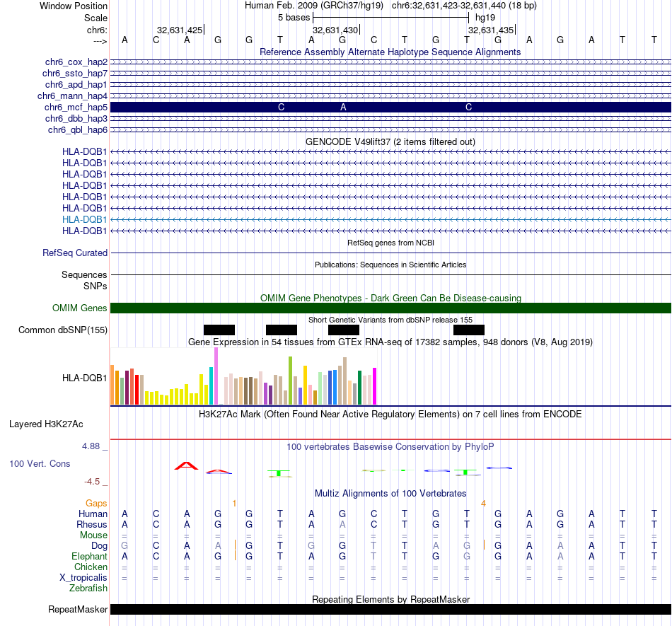The image size is (672, 626).
Task: Click the orange Gaps label
Action: pyautogui.click(x=96, y=503)
